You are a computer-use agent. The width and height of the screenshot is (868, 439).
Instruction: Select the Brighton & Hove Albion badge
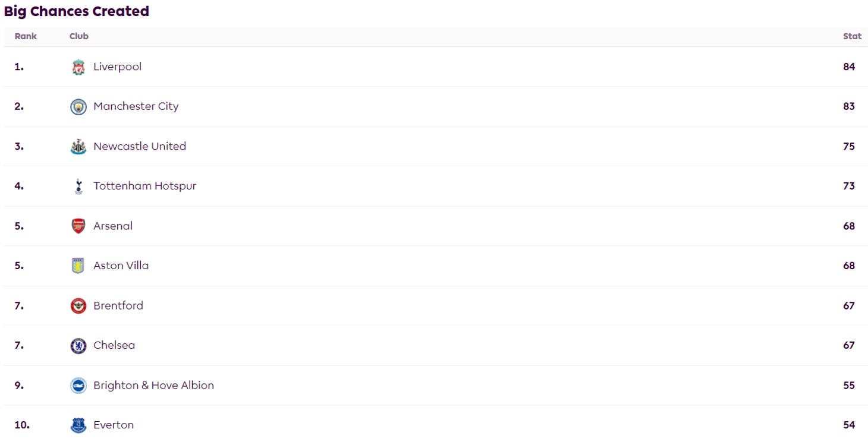[x=78, y=386]
